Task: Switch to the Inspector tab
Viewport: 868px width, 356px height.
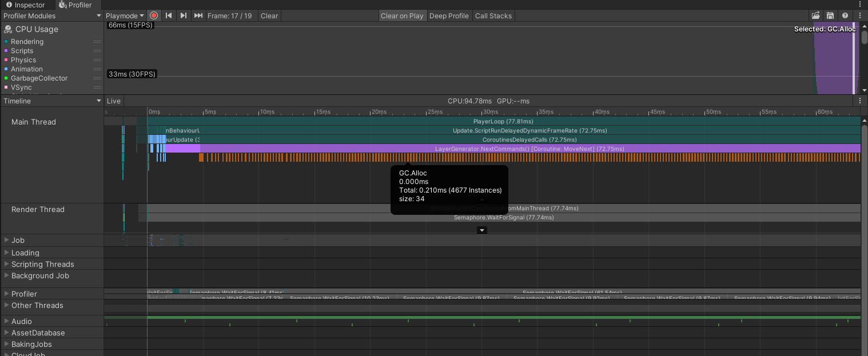Action: point(29,5)
